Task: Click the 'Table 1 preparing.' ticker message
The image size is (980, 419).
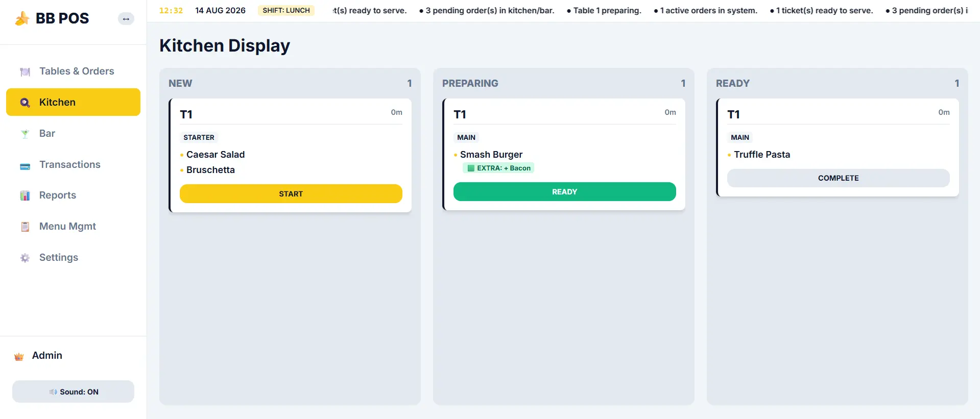Action: click(604, 11)
